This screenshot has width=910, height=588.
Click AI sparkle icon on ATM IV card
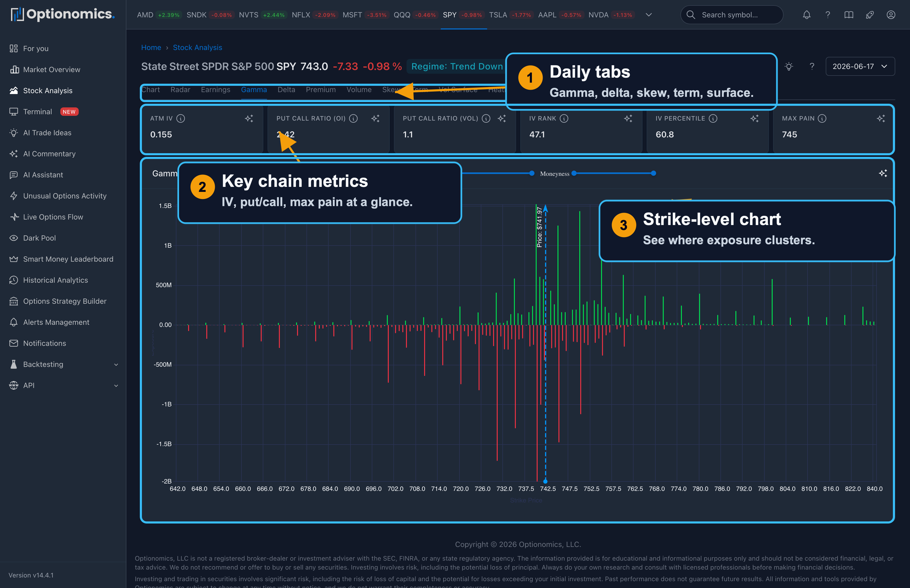pyautogui.click(x=249, y=118)
